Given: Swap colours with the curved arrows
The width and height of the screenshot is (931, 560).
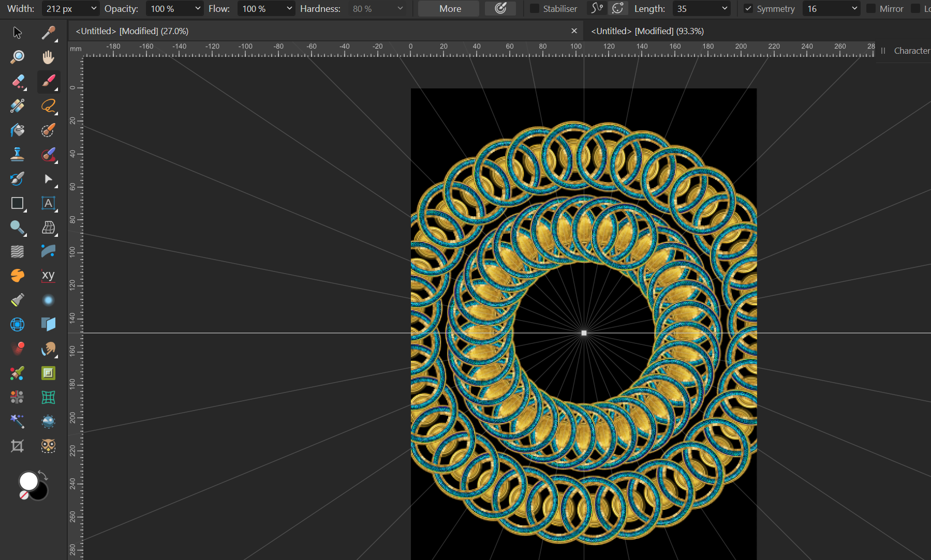Looking at the screenshot, I should click(x=43, y=475).
